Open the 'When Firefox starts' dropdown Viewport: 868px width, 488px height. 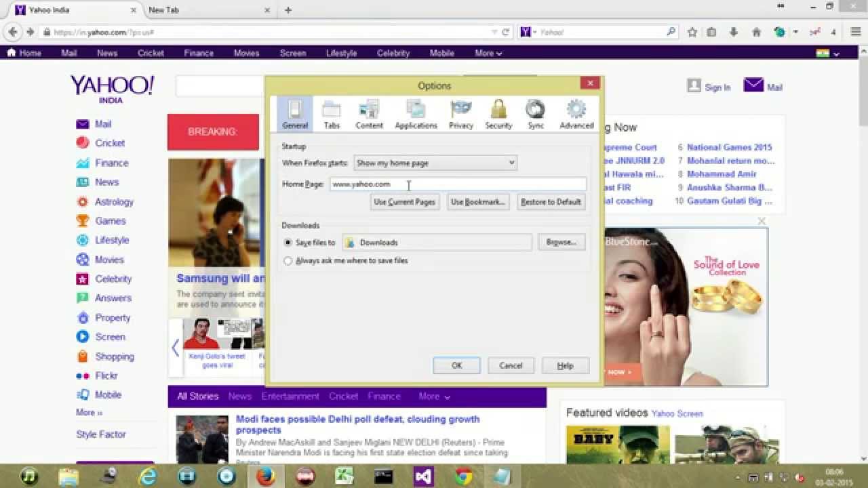(x=435, y=163)
